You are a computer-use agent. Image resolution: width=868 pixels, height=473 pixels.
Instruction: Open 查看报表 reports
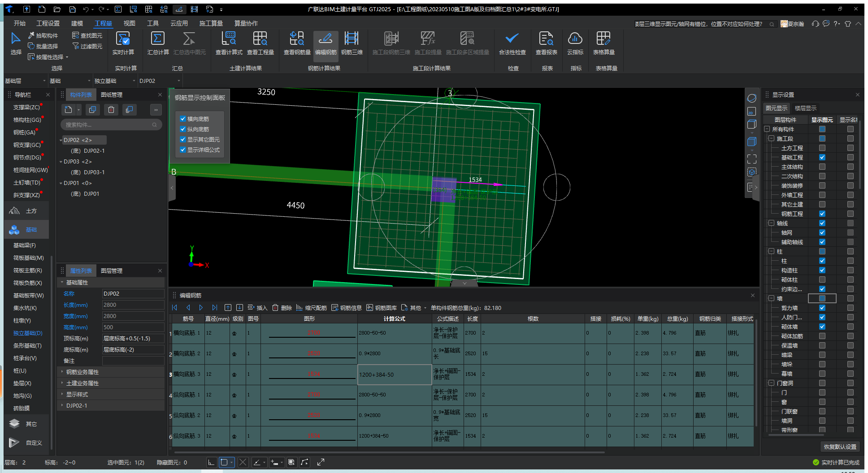coord(546,43)
